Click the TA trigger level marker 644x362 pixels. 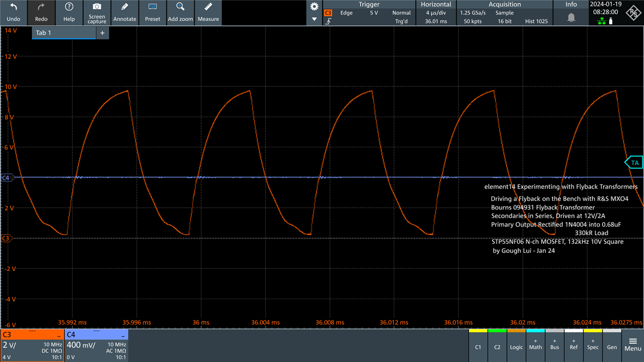coord(634,162)
